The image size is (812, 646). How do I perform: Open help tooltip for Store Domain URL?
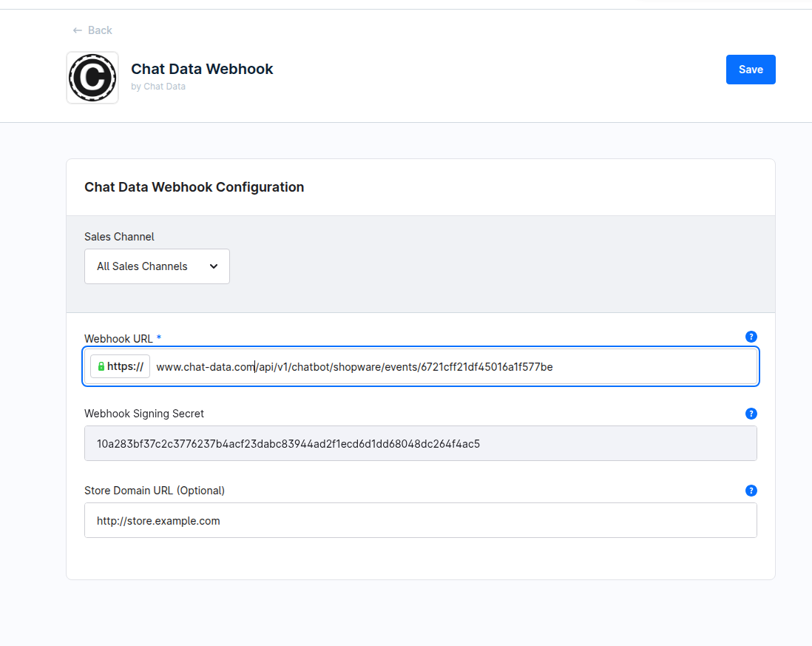point(751,491)
